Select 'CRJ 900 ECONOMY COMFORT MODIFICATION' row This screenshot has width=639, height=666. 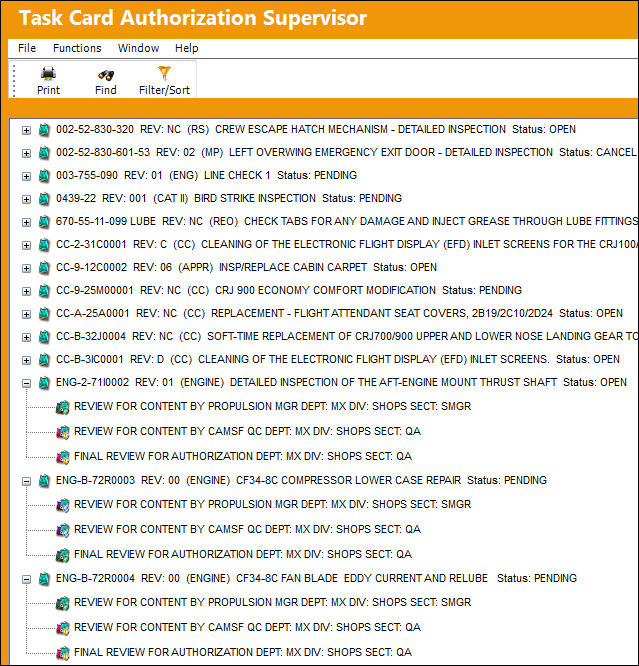(289, 290)
